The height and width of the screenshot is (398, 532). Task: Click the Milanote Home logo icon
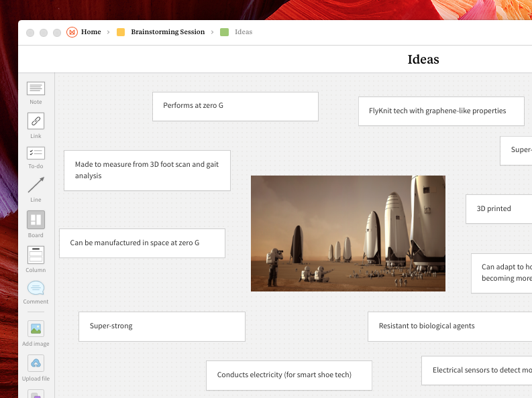tap(72, 32)
